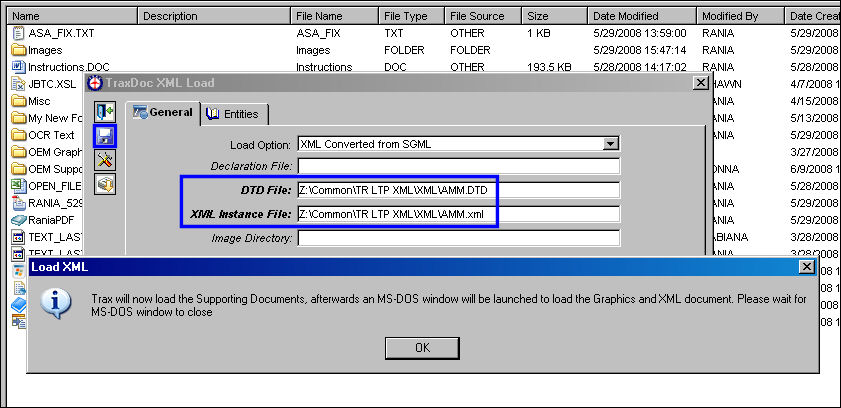Click the exit door icon in TraxDoc XML Load

click(105, 112)
